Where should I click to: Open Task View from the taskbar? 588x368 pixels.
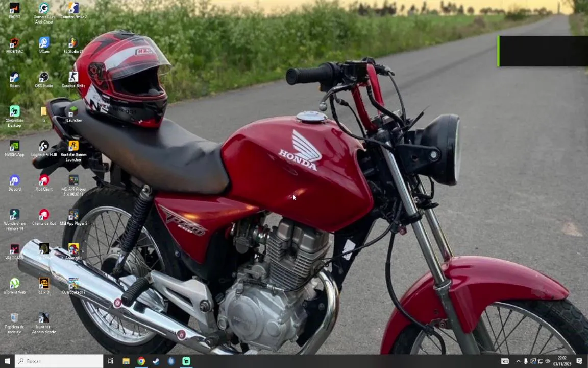coord(110,361)
